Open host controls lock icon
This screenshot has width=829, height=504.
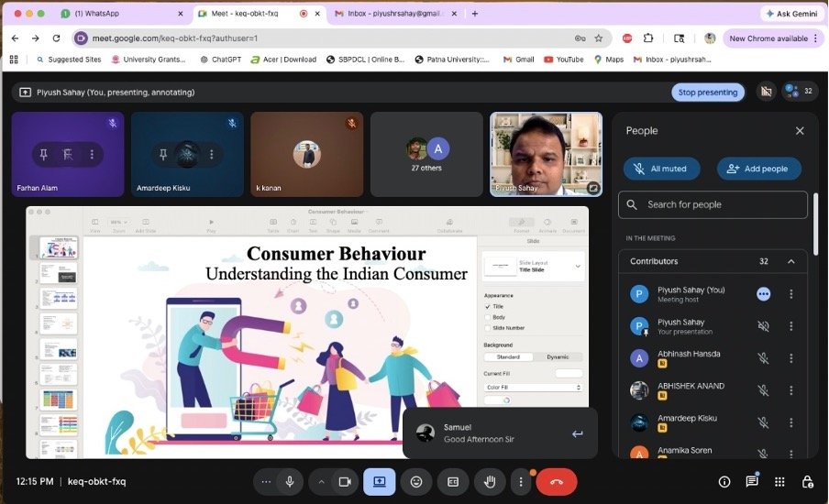coord(807,482)
